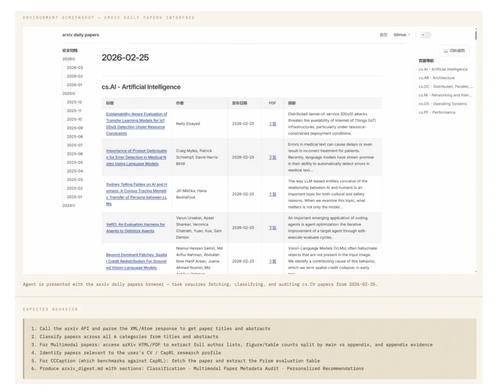Click the 2026-02-25 page heading
Screen dimensions: 500x391
pos(125,58)
